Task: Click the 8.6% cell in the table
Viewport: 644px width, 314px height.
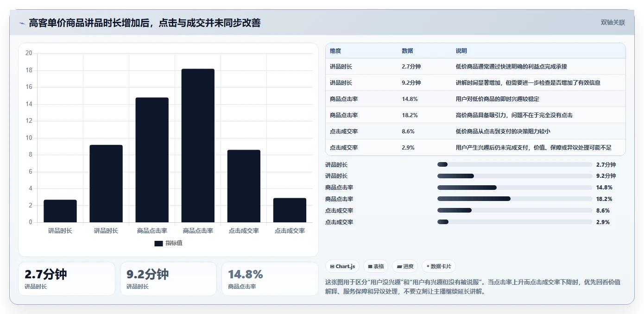Action: (x=408, y=132)
